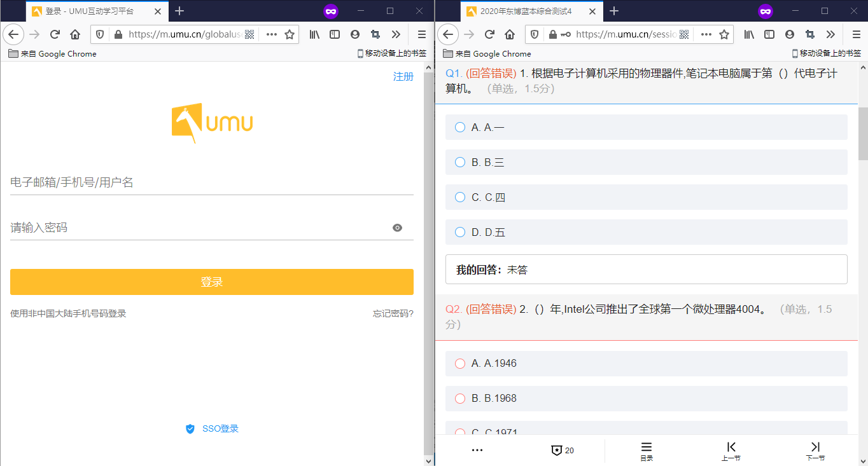Open QR code icon in quiz window address bar
The width and height of the screenshot is (868, 466).
(x=684, y=35)
